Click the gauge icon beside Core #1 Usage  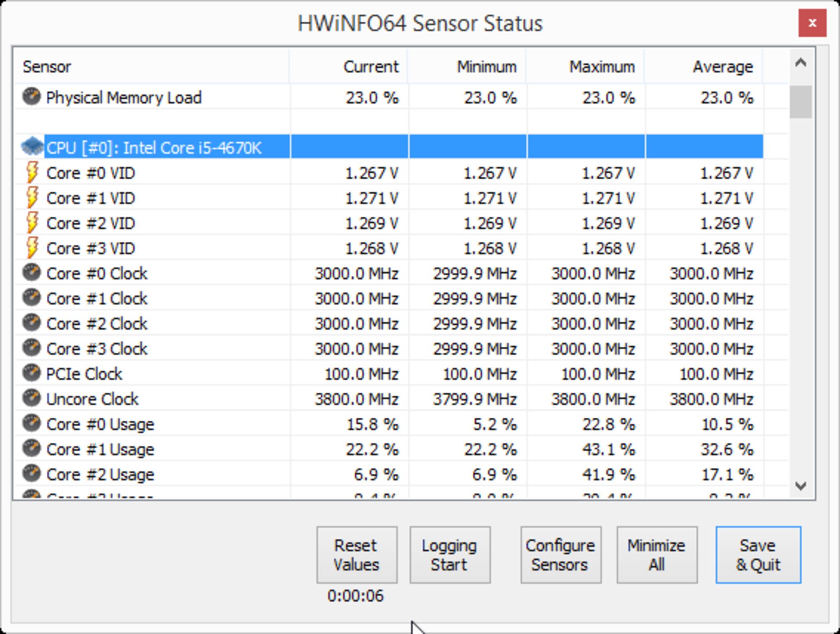pos(31,449)
